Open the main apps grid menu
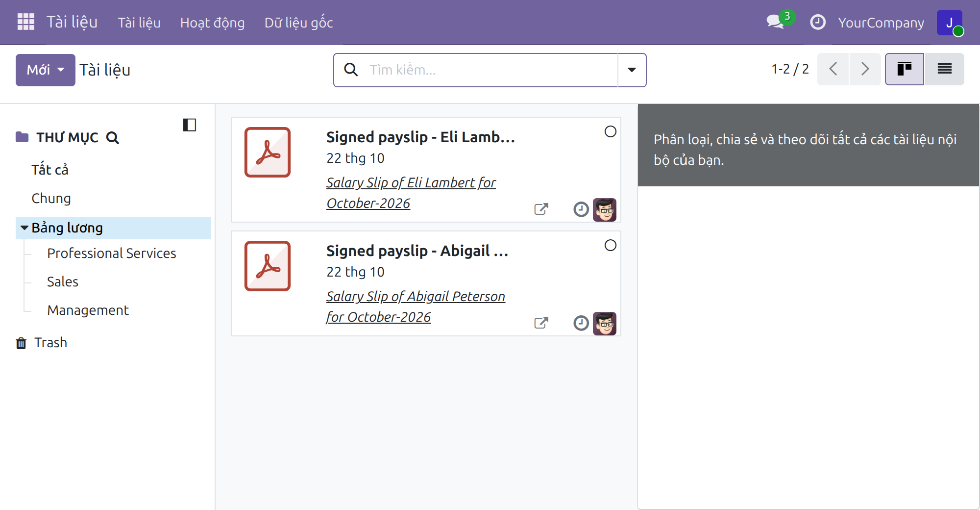 pos(25,22)
